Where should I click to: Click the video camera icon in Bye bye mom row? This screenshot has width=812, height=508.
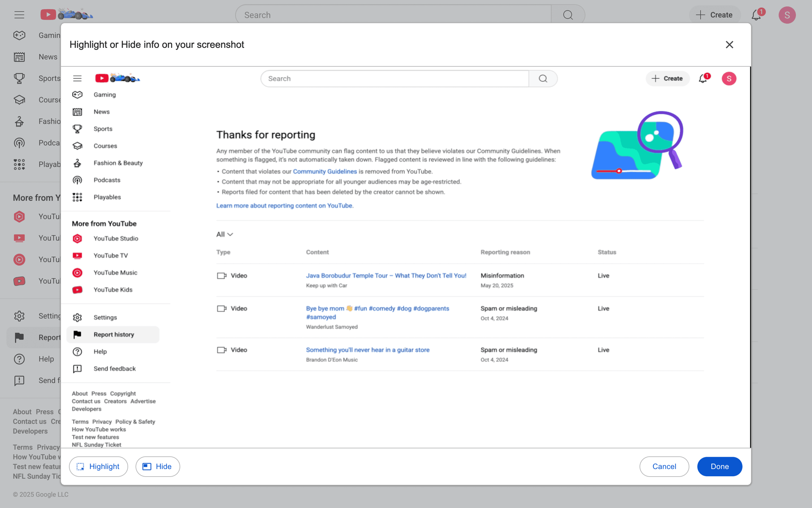click(x=222, y=309)
